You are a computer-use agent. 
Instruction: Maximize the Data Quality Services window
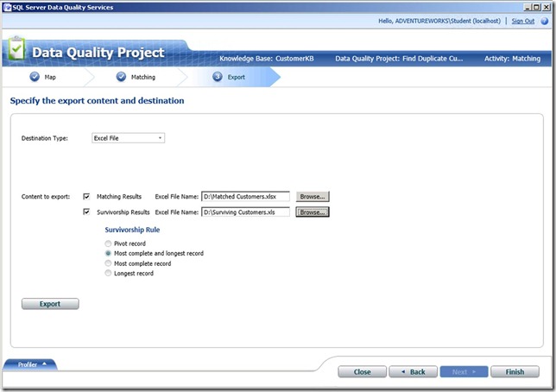tap(537, 7)
